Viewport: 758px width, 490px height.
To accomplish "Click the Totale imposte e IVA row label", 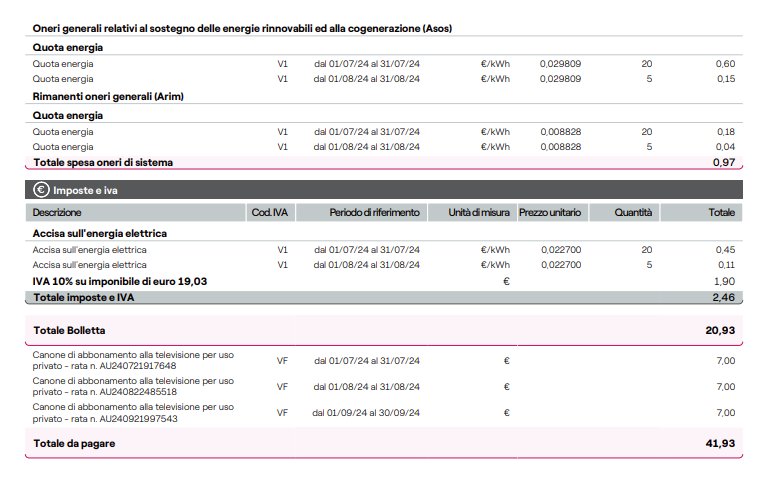I will click(x=83, y=297).
